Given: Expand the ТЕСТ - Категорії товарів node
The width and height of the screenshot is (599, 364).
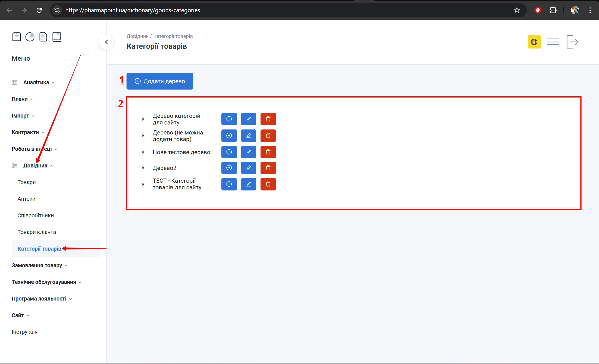Looking at the screenshot, I should 143,184.
